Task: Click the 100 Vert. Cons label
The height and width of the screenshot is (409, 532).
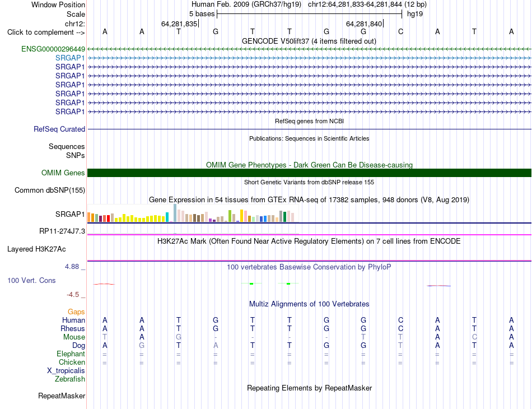Action: click(31, 280)
